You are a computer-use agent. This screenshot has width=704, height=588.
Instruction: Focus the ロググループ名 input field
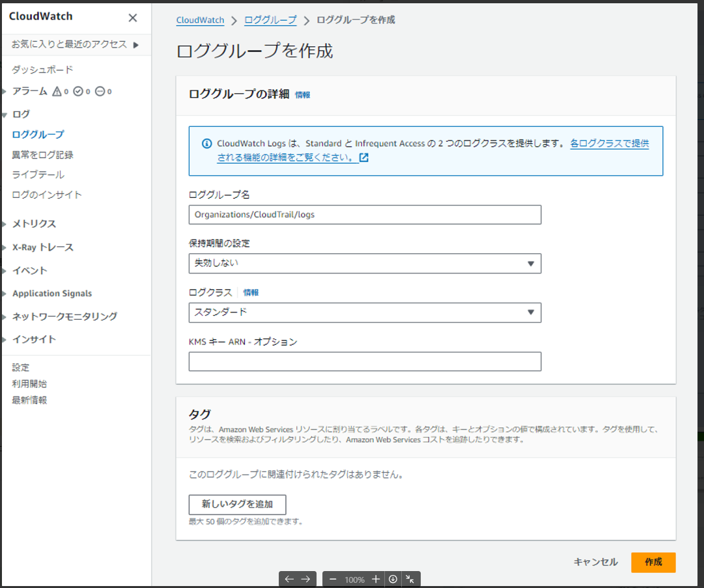coord(365,214)
